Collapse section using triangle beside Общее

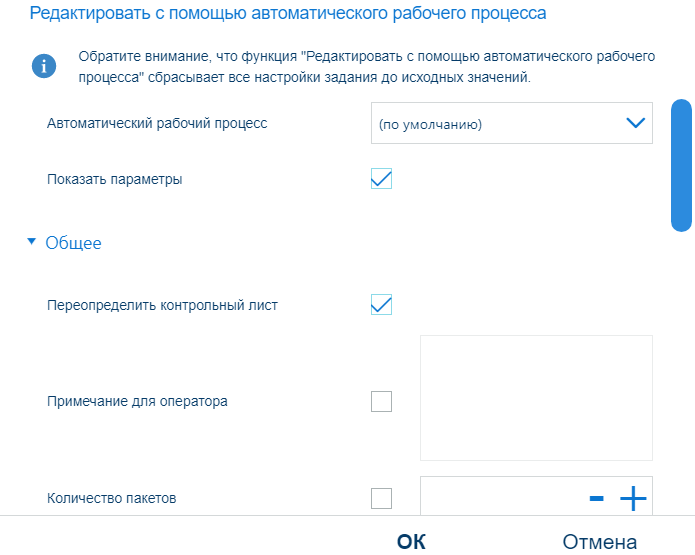coord(32,242)
